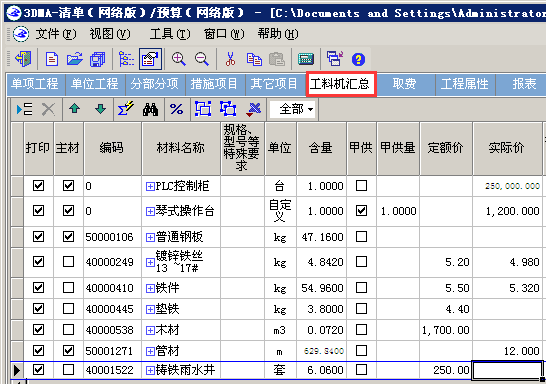This screenshot has width=546, height=384.
Task: Move row up with green arrow
Action: (75, 109)
